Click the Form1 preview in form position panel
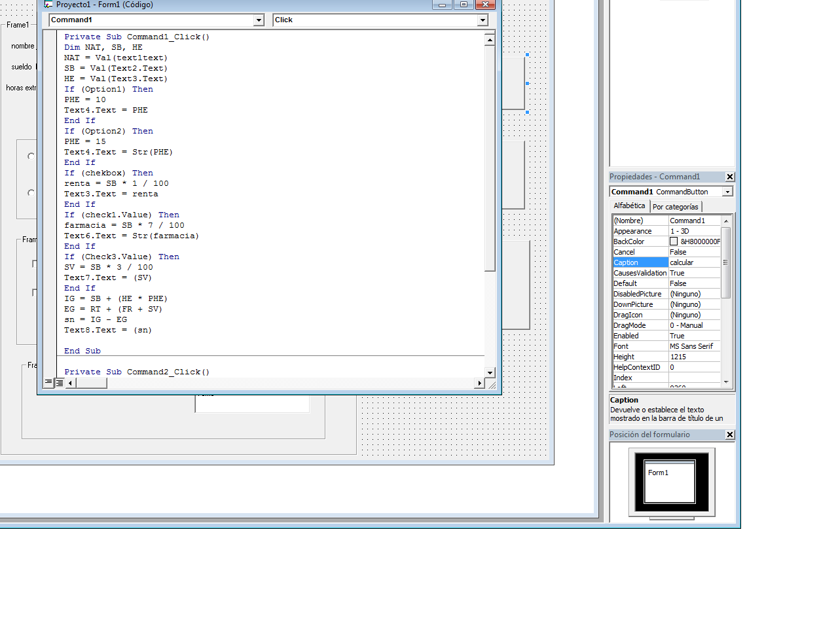This screenshot has height=644, width=838. tap(670, 483)
